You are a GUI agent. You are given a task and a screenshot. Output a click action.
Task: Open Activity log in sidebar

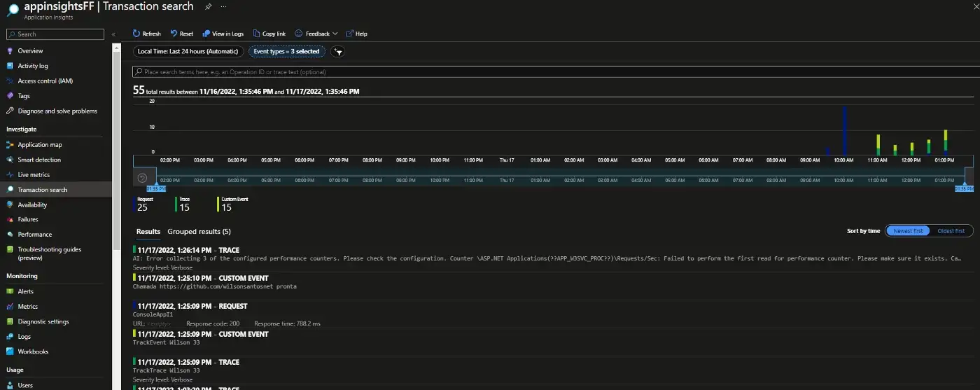coord(33,66)
